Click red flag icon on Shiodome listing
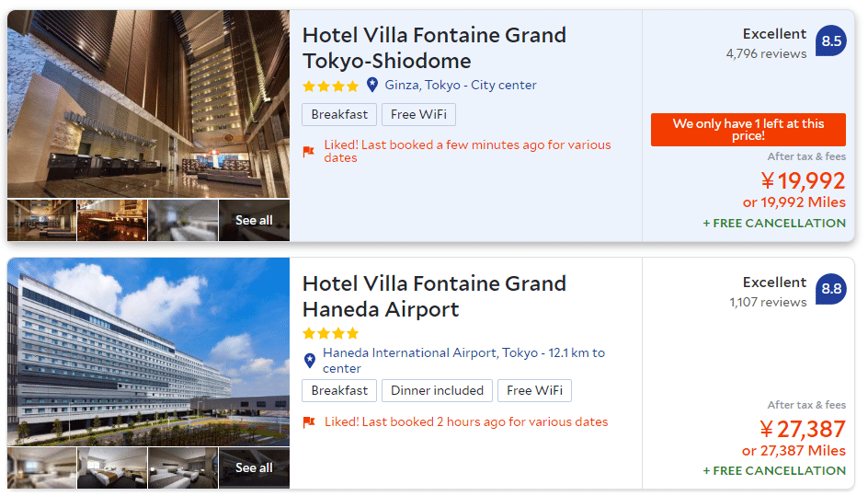Image resolution: width=868 pixels, height=496 pixels. (x=309, y=152)
